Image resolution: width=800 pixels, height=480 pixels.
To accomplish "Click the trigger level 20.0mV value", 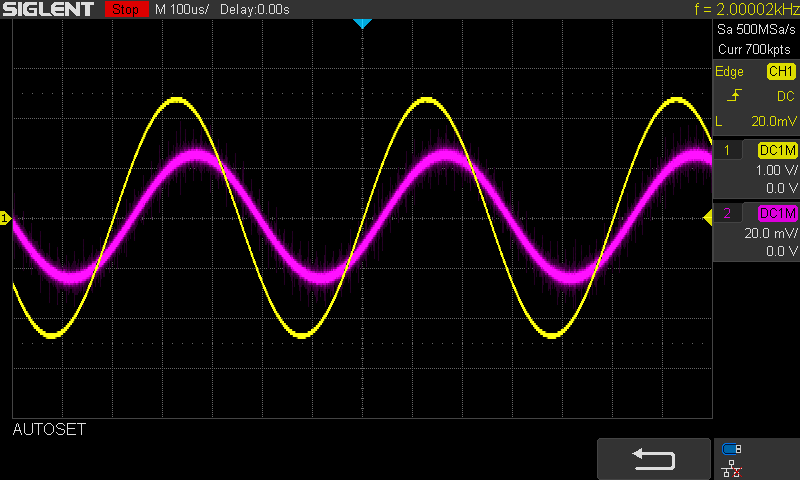I will click(x=773, y=121).
